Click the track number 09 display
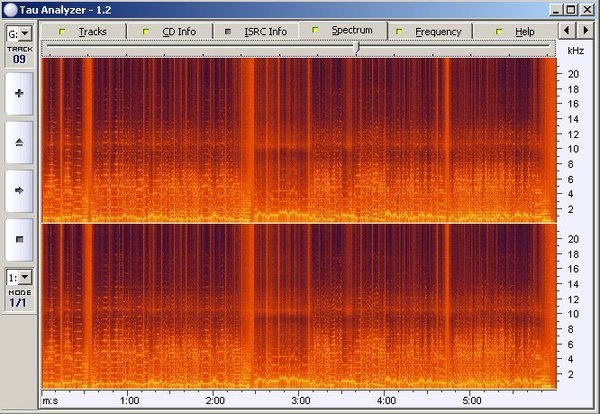 (20, 59)
